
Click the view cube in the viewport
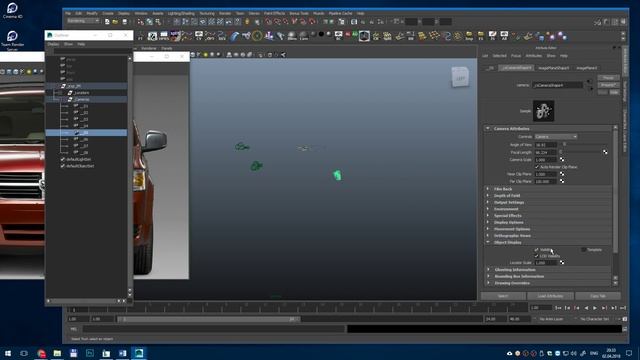click(460, 77)
